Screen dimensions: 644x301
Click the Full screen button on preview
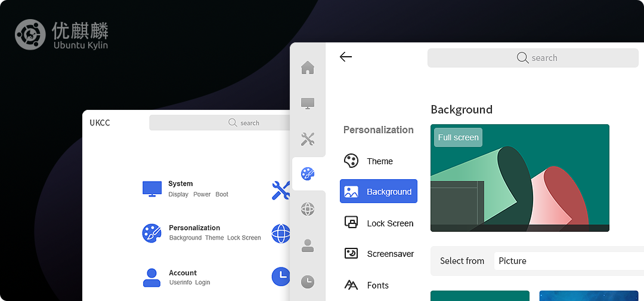[458, 137]
